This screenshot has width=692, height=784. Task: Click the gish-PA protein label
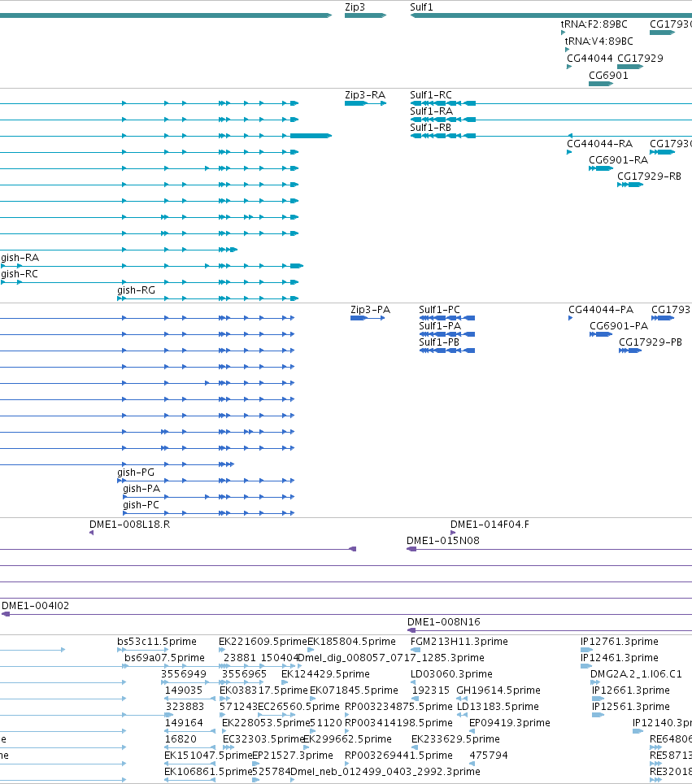142,489
